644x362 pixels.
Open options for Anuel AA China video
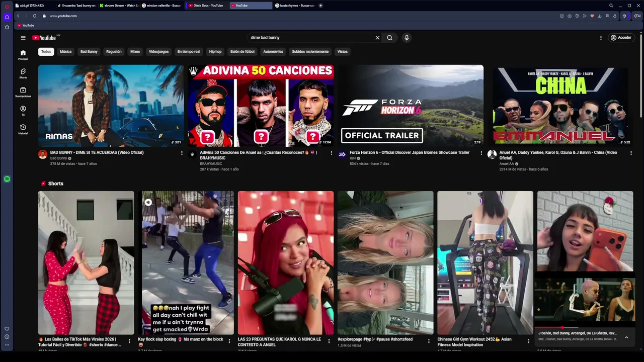pyautogui.click(x=631, y=153)
